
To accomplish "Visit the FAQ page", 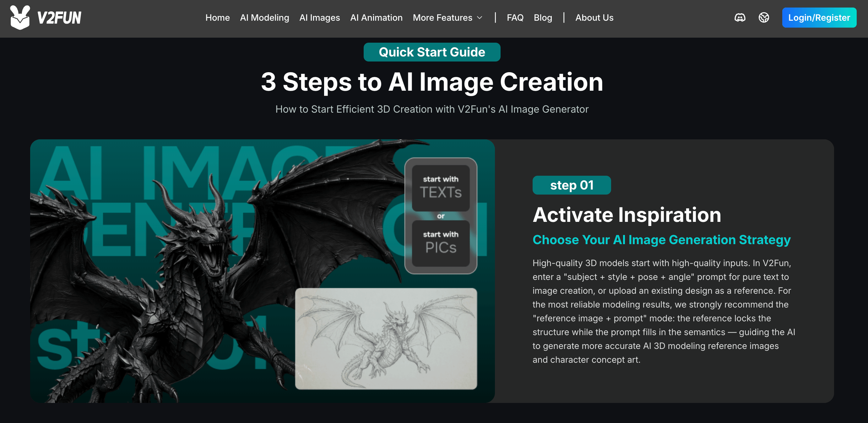I will [x=515, y=18].
